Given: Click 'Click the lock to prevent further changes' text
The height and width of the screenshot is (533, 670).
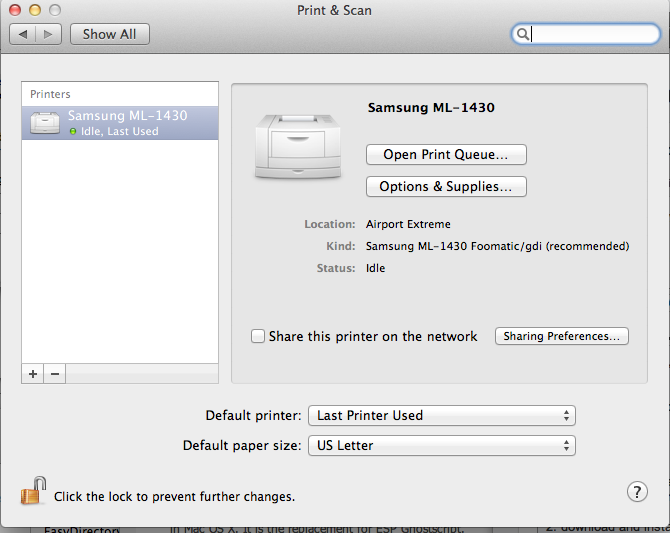Looking at the screenshot, I should pos(174,497).
